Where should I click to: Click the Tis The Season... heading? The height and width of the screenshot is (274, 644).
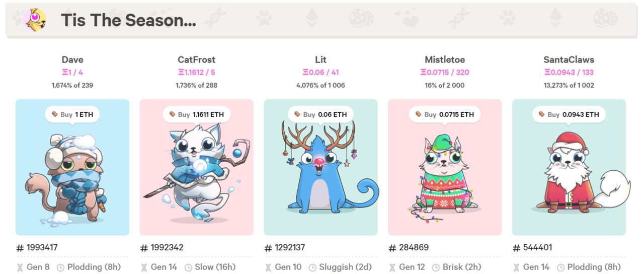coord(128,20)
